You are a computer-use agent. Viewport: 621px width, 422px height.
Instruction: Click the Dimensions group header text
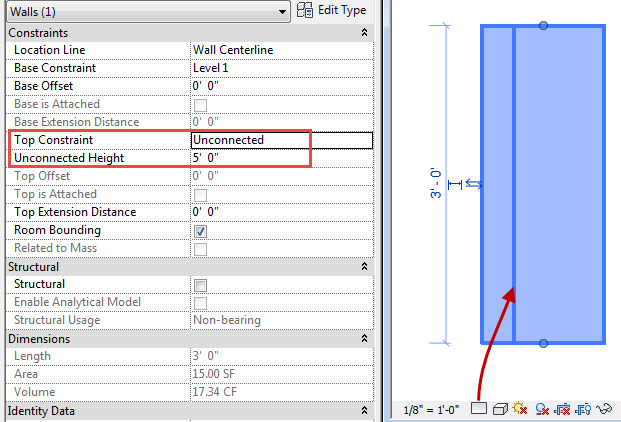click(x=39, y=339)
